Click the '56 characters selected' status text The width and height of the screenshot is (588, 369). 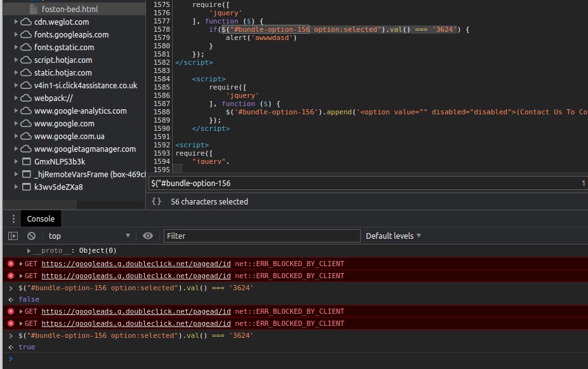[210, 201]
